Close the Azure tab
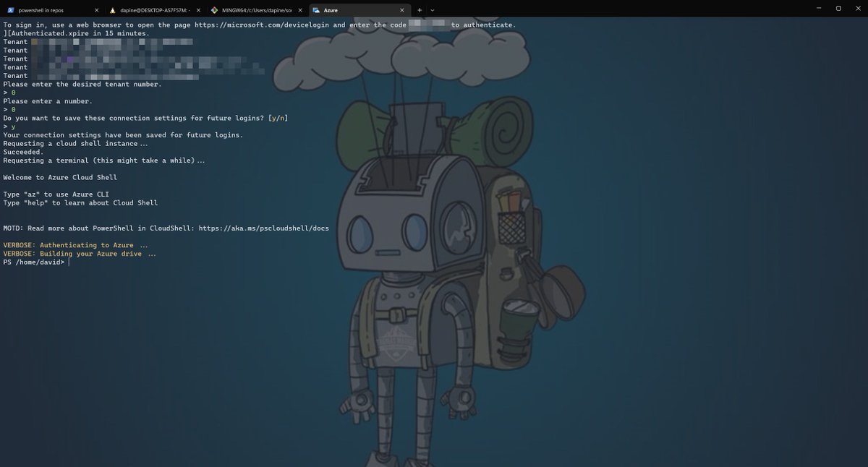The image size is (868, 467). coord(402,10)
